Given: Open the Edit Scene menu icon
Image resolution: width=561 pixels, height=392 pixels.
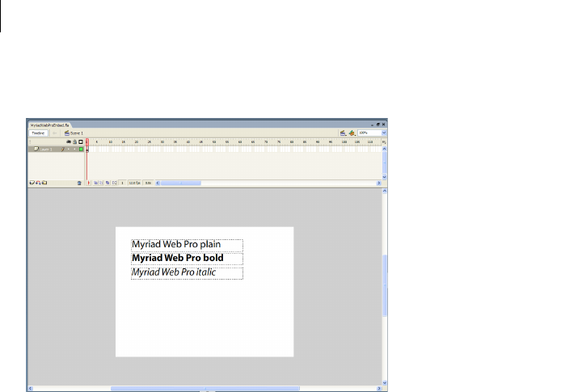Looking at the screenshot, I should pyautogui.click(x=343, y=133).
